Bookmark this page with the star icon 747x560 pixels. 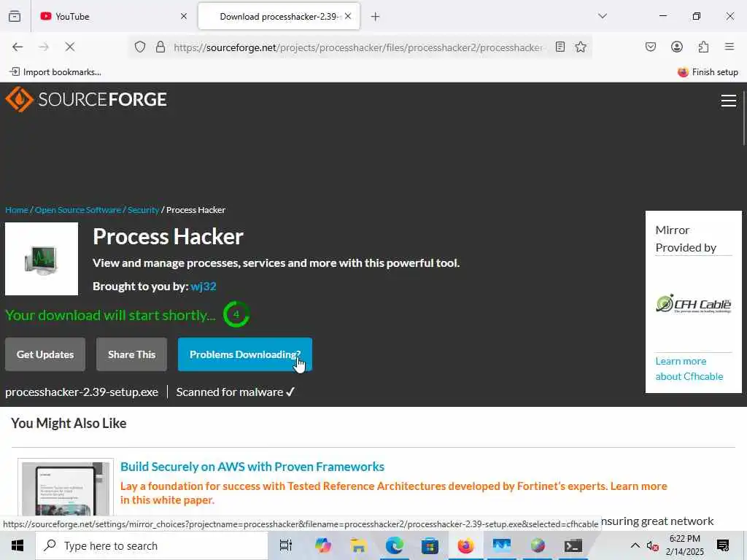point(580,47)
